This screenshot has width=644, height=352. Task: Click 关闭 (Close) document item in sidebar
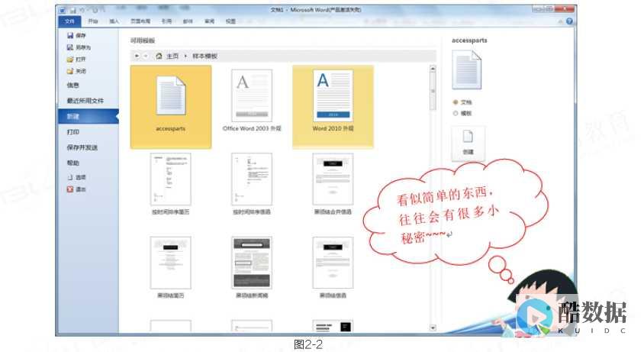coord(77,71)
